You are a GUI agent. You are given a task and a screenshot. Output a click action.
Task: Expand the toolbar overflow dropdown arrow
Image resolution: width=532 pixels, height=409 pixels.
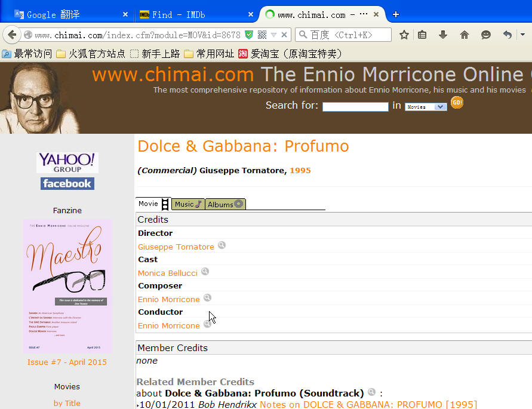[522, 35]
